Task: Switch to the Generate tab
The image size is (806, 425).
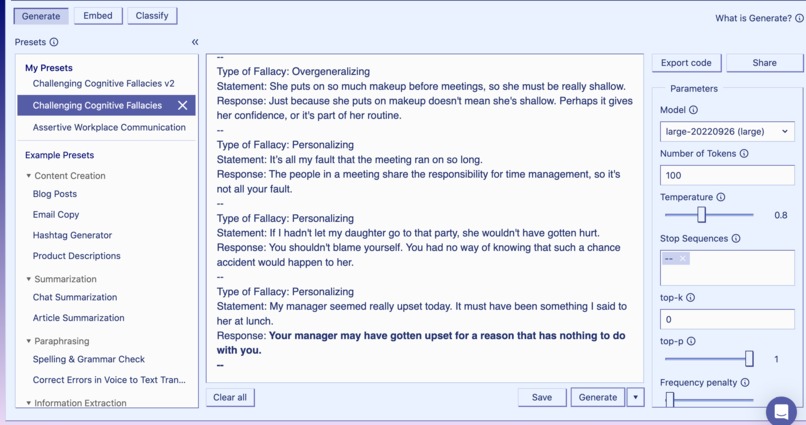Action: [41, 16]
